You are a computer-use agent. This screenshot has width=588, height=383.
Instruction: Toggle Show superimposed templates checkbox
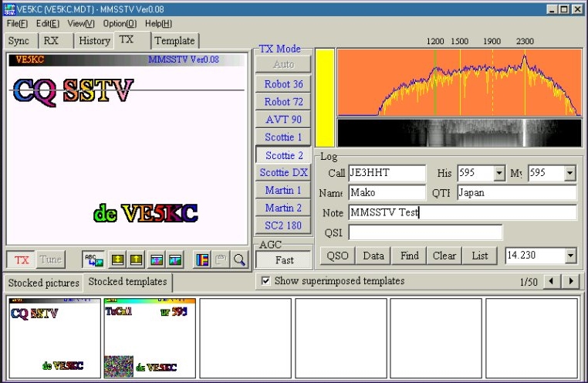[x=265, y=281]
